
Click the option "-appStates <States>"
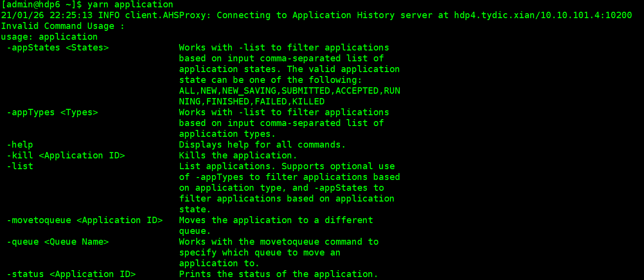coord(57,48)
